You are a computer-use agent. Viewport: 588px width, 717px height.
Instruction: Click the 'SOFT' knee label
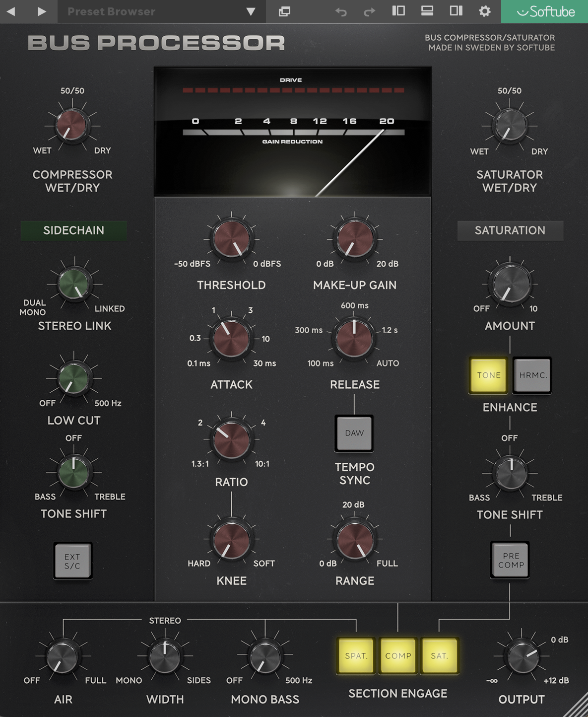pyautogui.click(x=264, y=564)
